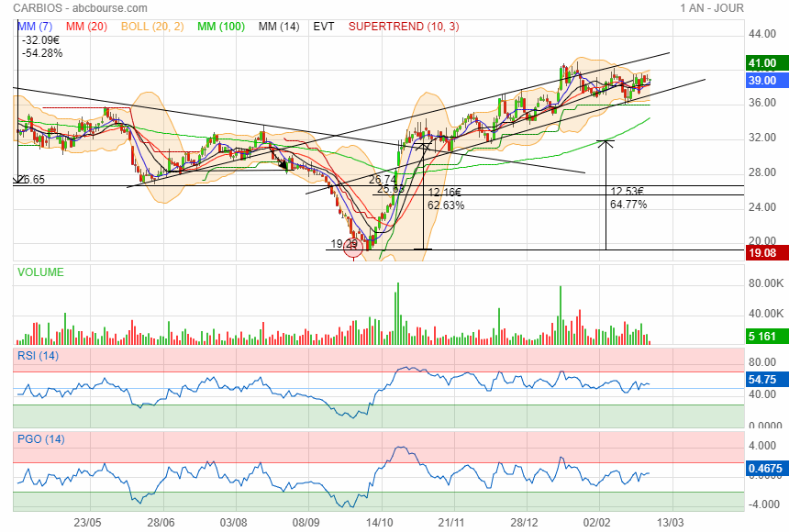This screenshot has height=532, width=789.
Task: Select the 28/06 date label
Action: click(161, 523)
